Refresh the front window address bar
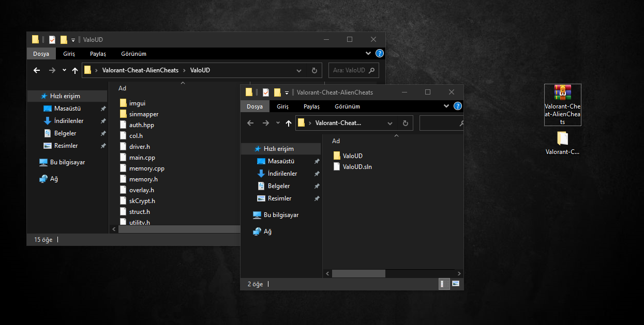The image size is (644, 325). (406, 123)
